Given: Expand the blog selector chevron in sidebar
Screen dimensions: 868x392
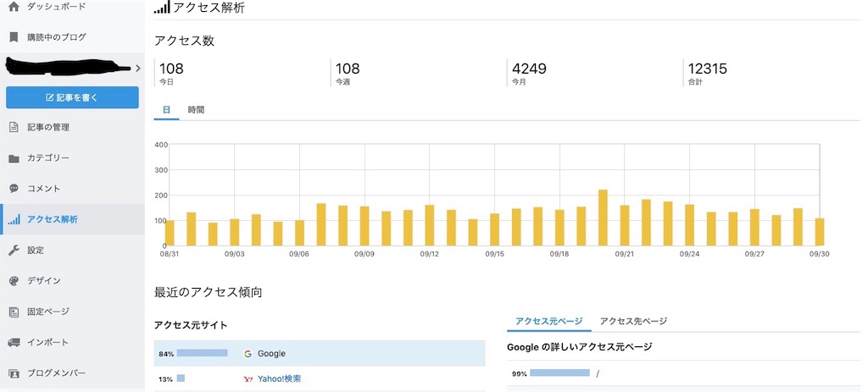Looking at the screenshot, I should (138, 68).
